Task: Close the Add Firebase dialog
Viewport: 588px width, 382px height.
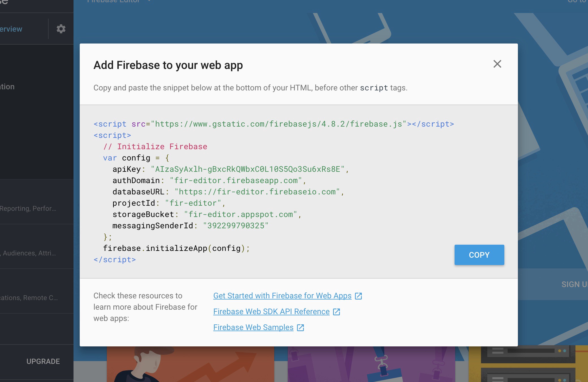Action: [497, 64]
